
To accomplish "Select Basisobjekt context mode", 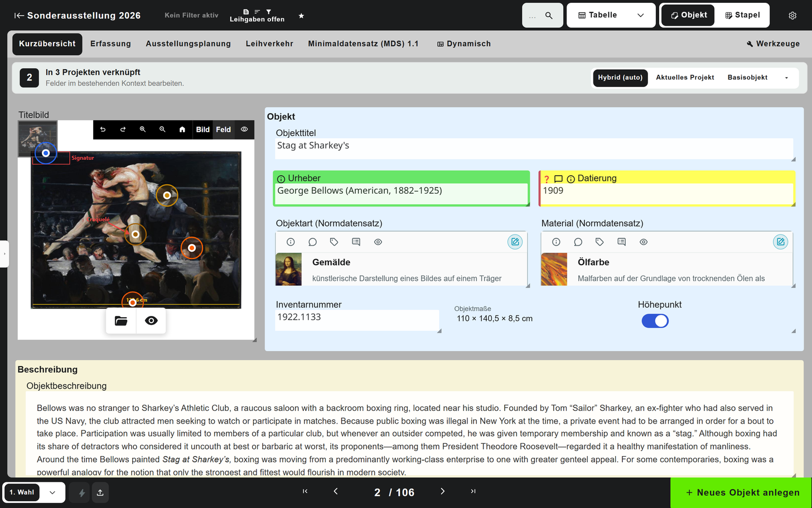I will pyautogui.click(x=747, y=78).
